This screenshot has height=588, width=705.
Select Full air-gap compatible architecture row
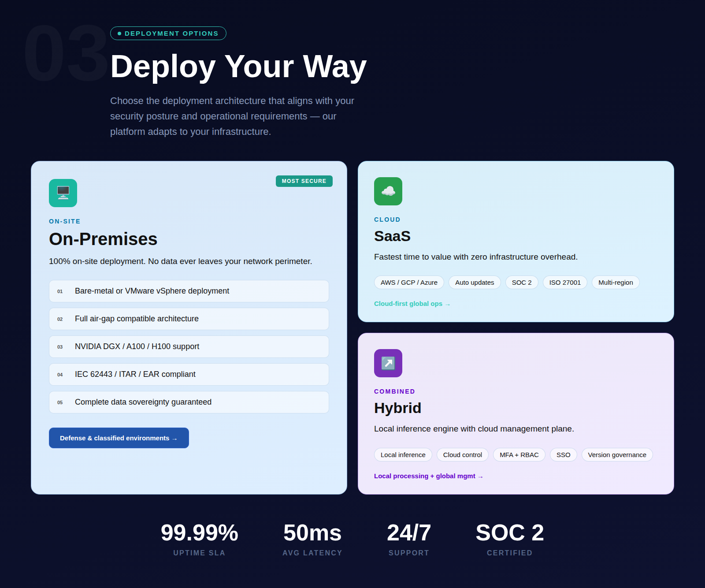click(189, 319)
